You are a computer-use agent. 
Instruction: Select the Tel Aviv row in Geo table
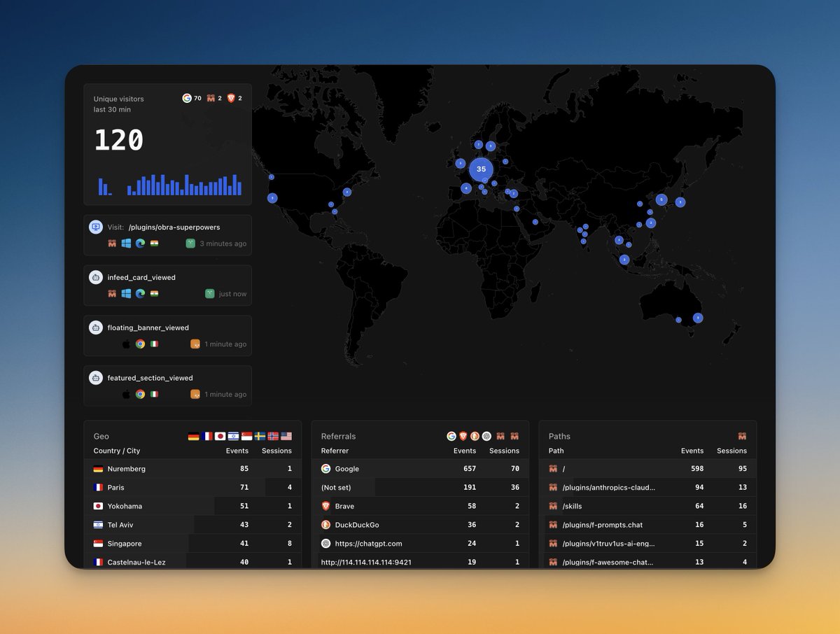click(192, 525)
